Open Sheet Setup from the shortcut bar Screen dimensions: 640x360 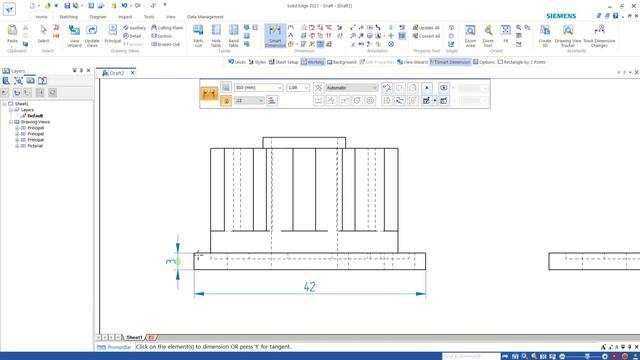284,62
